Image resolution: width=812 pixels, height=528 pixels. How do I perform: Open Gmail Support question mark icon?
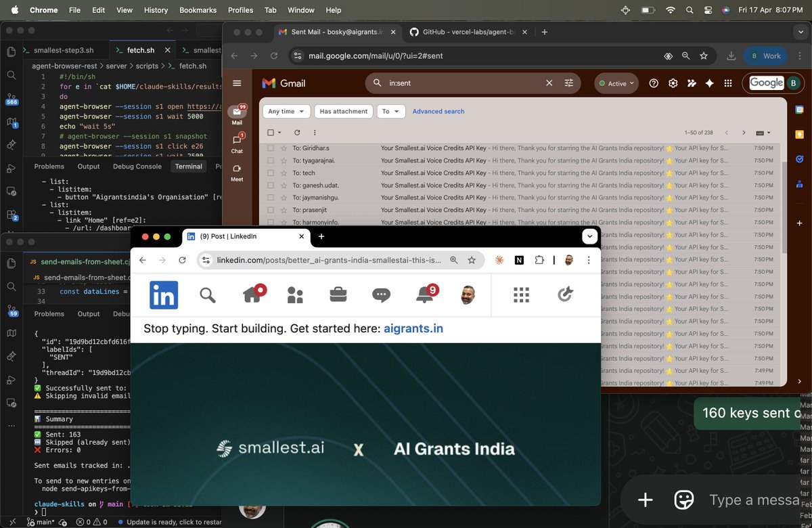pos(654,83)
